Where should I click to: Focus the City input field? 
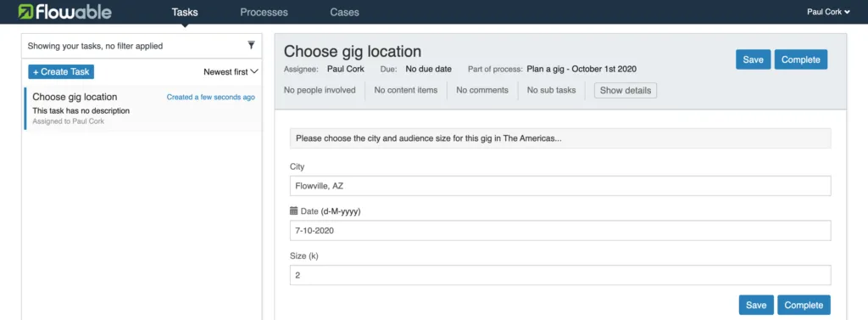point(560,186)
